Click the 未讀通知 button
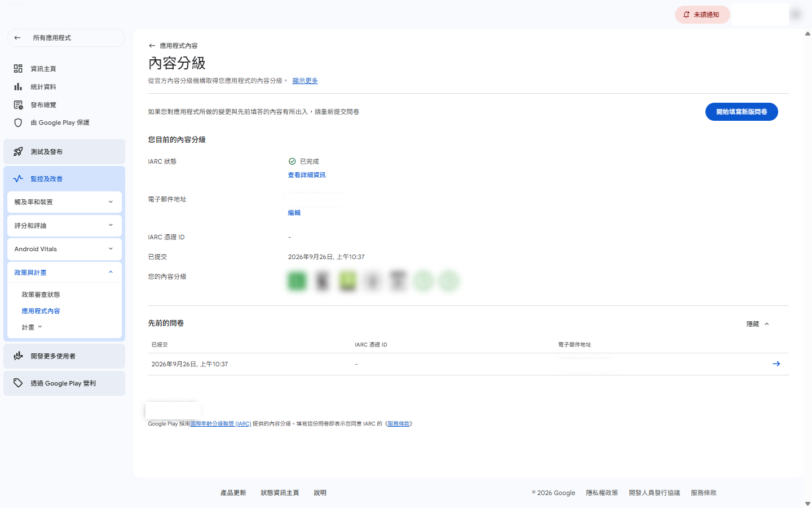Image resolution: width=812 pixels, height=508 pixels. point(702,15)
